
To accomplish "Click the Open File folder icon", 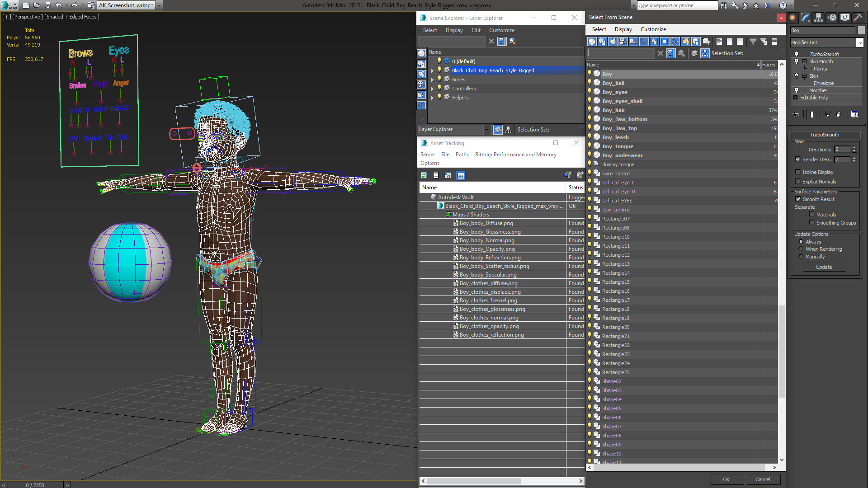I will click(37, 5).
